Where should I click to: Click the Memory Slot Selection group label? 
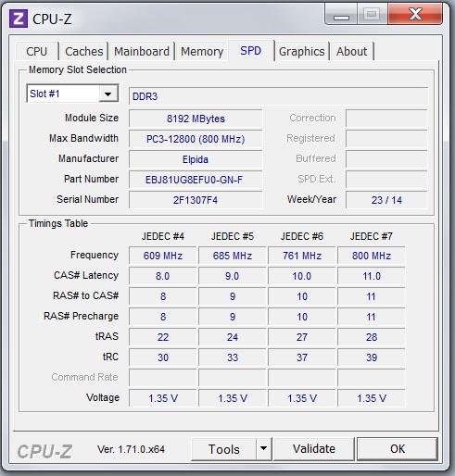point(78,69)
